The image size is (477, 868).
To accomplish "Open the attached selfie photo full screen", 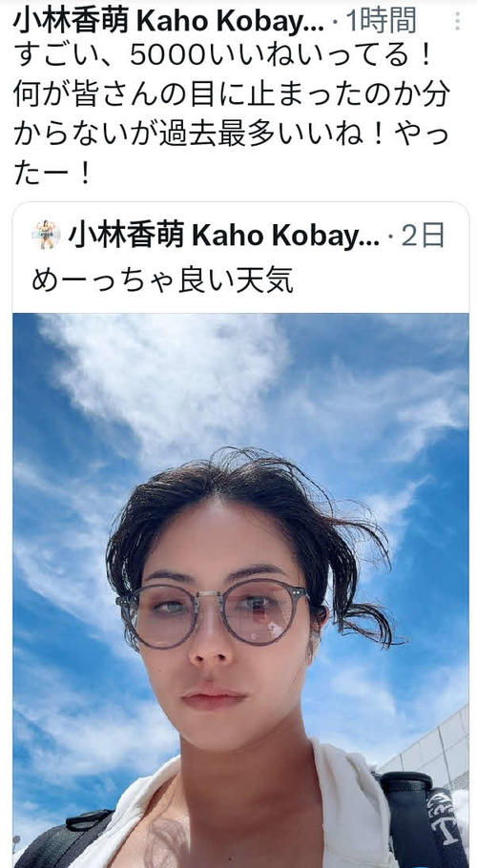I will tap(240, 590).
